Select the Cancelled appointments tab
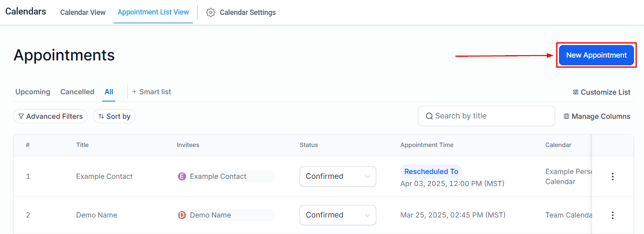This screenshot has height=234, width=644. click(77, 92)
